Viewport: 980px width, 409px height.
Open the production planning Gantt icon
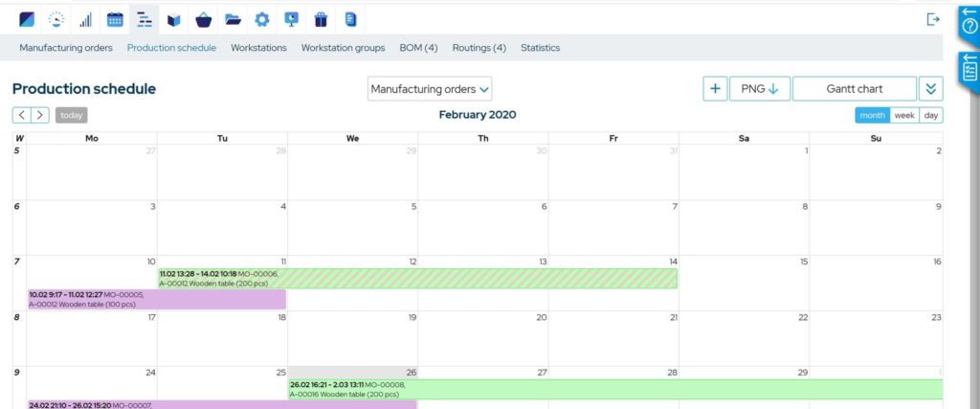tap(145, 19)
